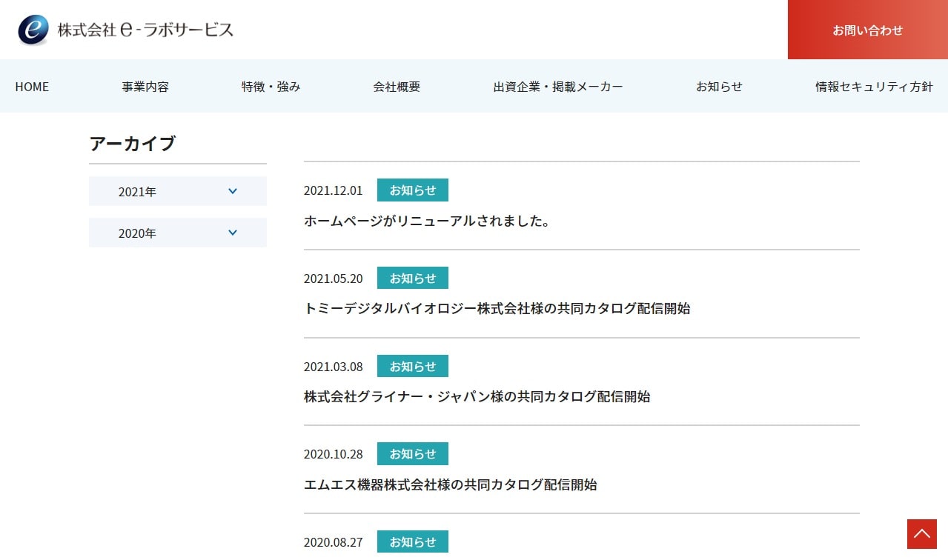Click the 株式会社e-ラボサービス company name

145,30
